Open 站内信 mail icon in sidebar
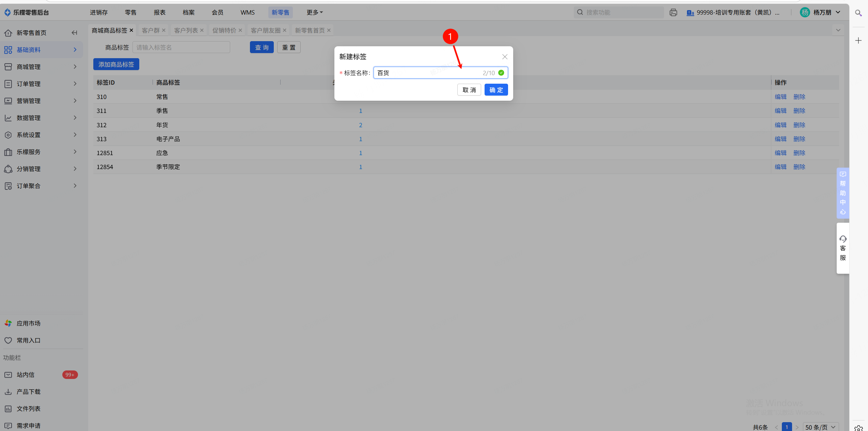Viewport: 868px width, 431px height. (x=8, y=375)
